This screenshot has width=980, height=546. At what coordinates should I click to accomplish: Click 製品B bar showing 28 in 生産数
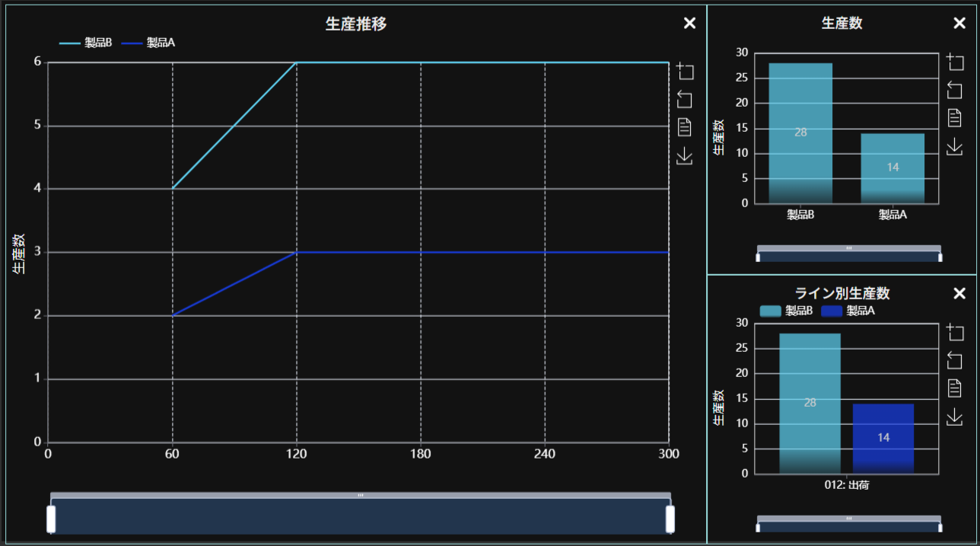point(800,133)
